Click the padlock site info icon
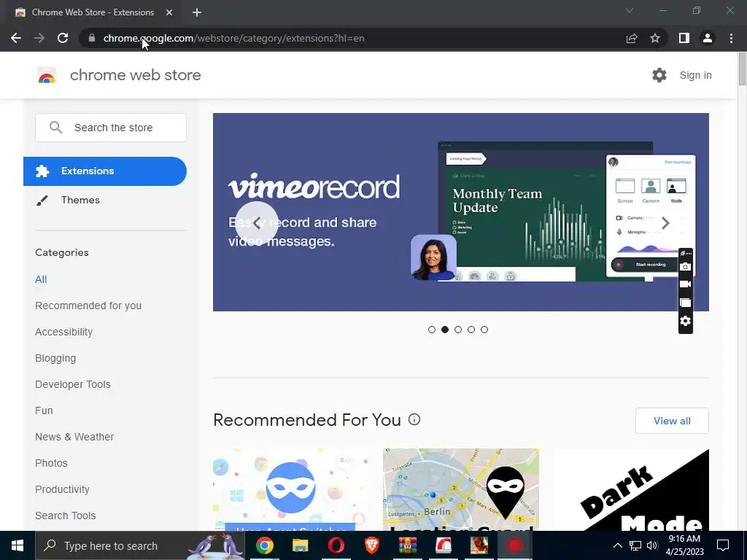Image resolution: width=747 pixels, height=560 pixels. tap(92, 38)
